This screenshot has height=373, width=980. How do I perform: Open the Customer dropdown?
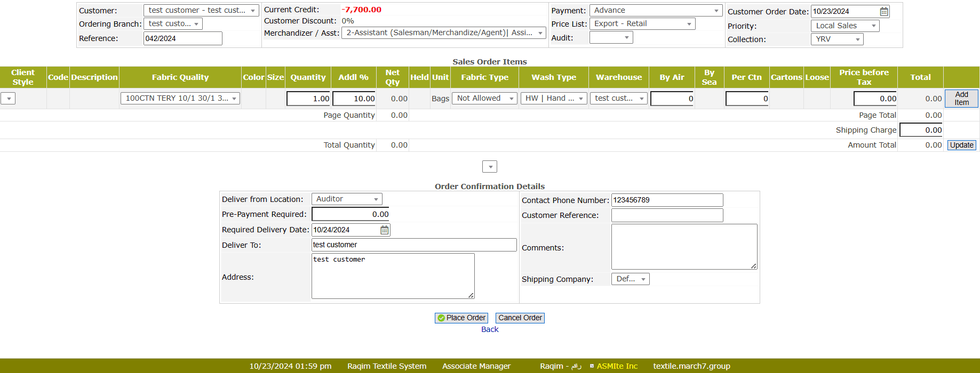201,10
